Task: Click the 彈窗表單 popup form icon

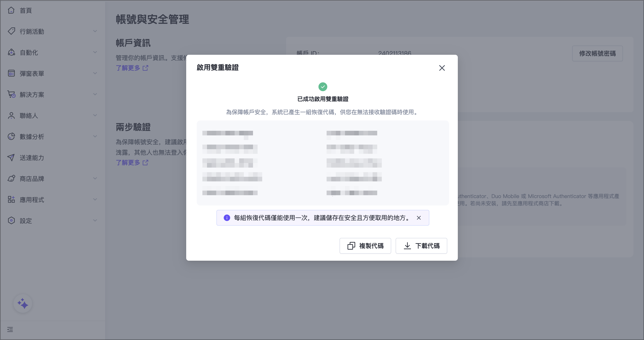Action: pyautogui.click(x=11, y=73)
